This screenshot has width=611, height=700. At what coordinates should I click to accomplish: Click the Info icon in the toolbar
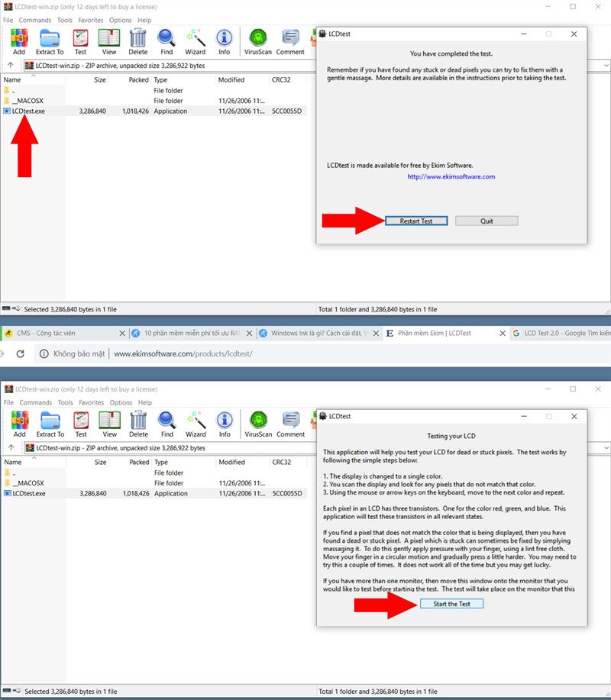(224, 42)
